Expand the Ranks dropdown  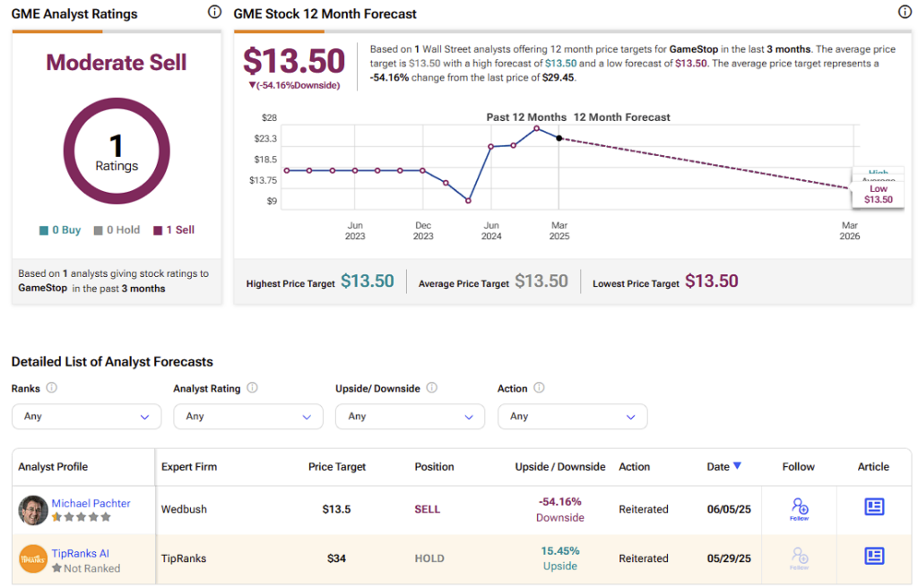[87, 417]
